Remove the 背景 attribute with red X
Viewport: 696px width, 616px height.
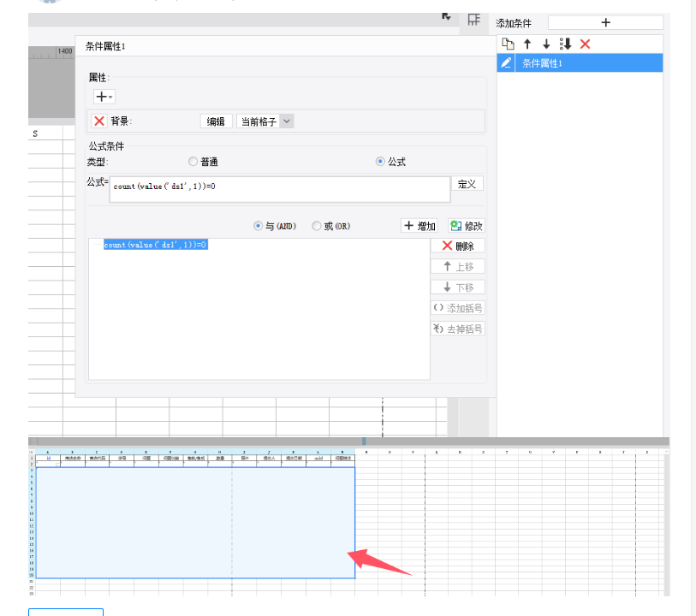99,121
